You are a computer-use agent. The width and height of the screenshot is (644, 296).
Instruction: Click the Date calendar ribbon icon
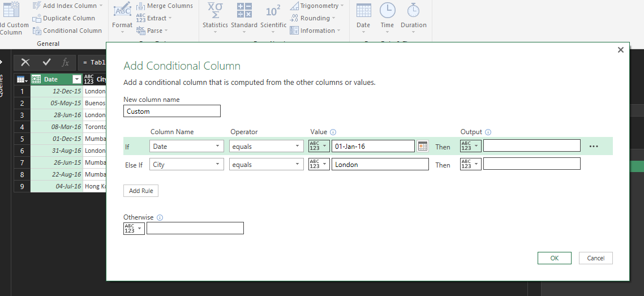tap(363, 11)
